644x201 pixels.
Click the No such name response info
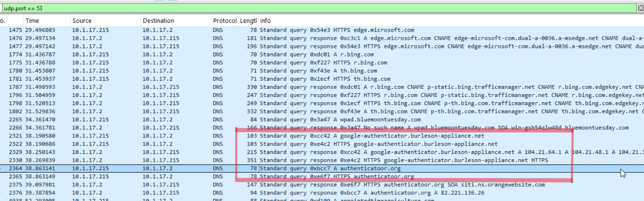click(444, 128)
